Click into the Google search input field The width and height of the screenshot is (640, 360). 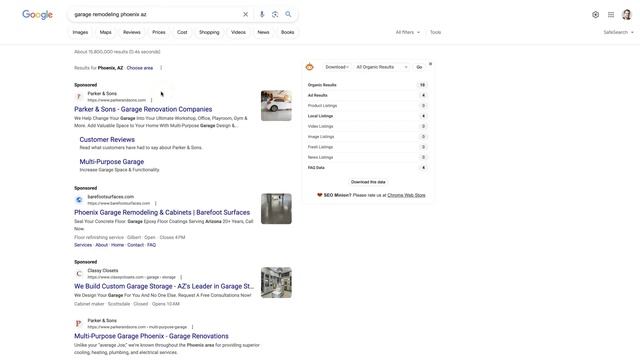155,14
